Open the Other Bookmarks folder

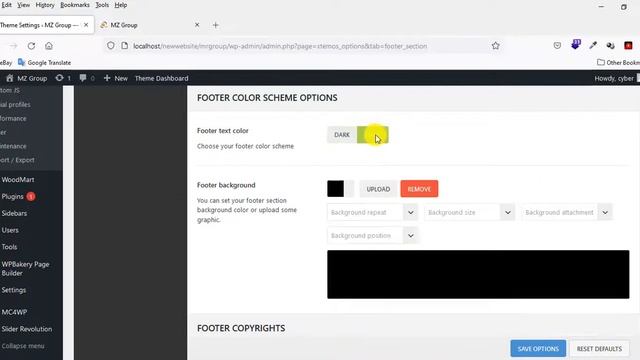(x=618, y=62)
